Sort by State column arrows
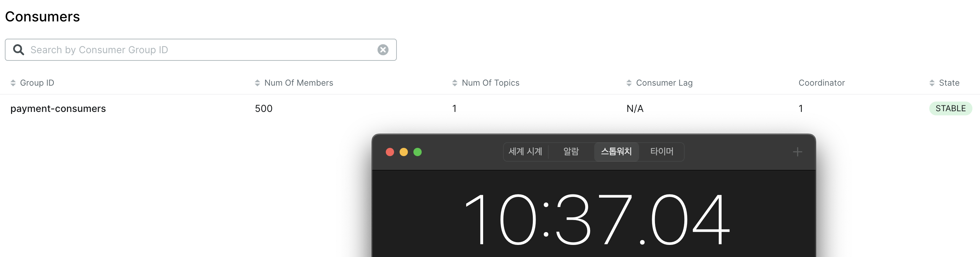 tap(932, 83)
